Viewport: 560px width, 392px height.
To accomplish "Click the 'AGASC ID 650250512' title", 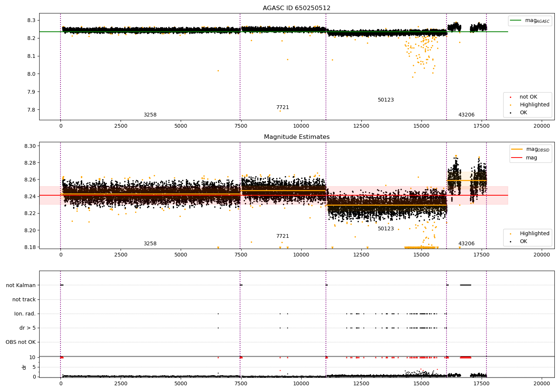I will (x=296, y=8).
